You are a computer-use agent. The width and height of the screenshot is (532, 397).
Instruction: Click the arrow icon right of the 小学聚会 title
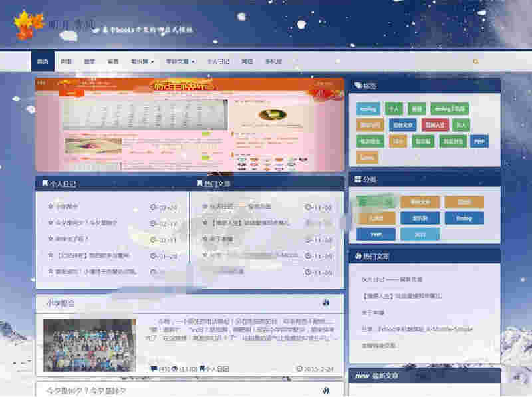(x=326, y=303)
